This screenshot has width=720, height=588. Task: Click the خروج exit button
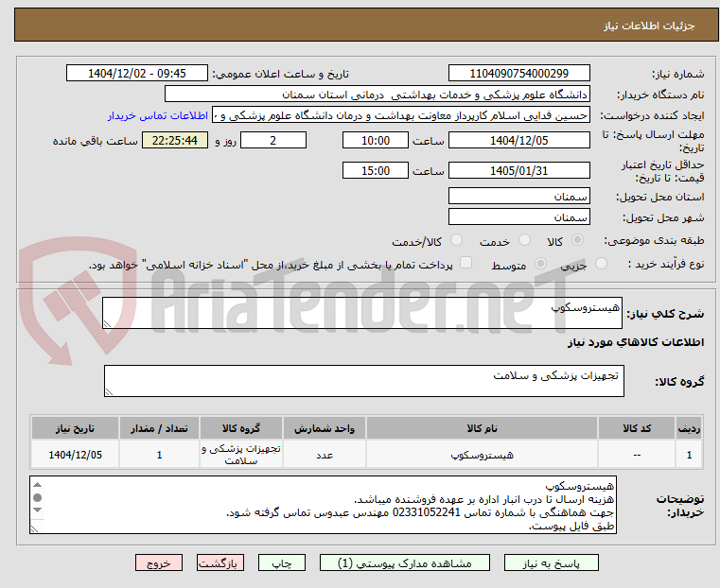159,562
